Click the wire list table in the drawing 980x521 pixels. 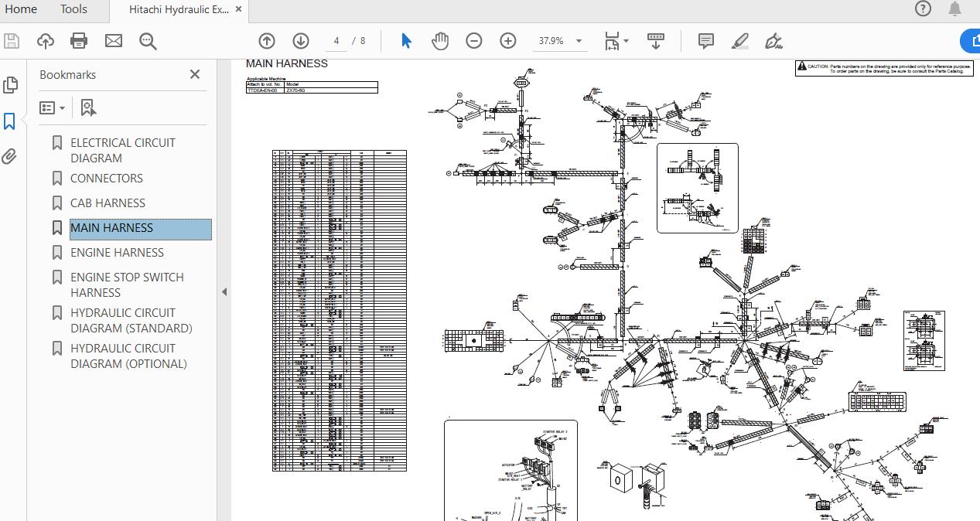(340, 310)
